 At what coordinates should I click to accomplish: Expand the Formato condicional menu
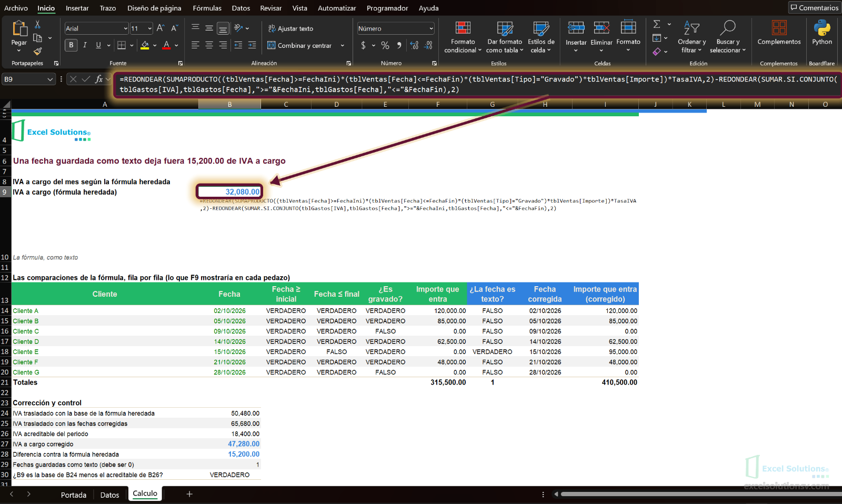pyautogui.click(x=463, y=37)
